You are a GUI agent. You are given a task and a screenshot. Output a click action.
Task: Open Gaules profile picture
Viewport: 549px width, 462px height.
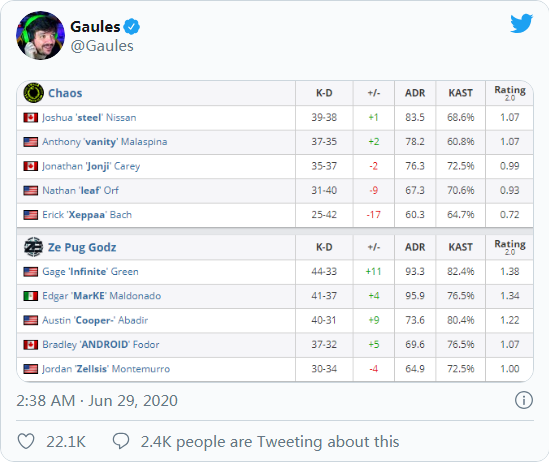[40, 35]
